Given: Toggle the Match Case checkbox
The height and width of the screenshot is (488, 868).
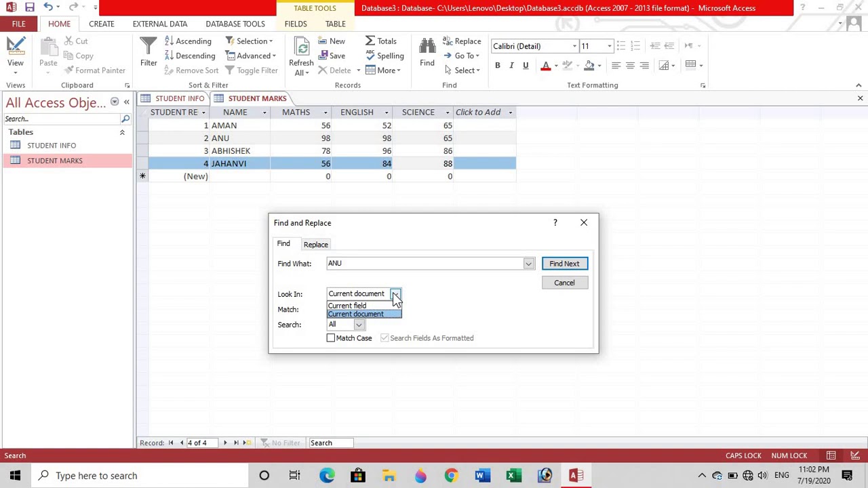Looking at the screenshot, I should (x=331, y=338).
